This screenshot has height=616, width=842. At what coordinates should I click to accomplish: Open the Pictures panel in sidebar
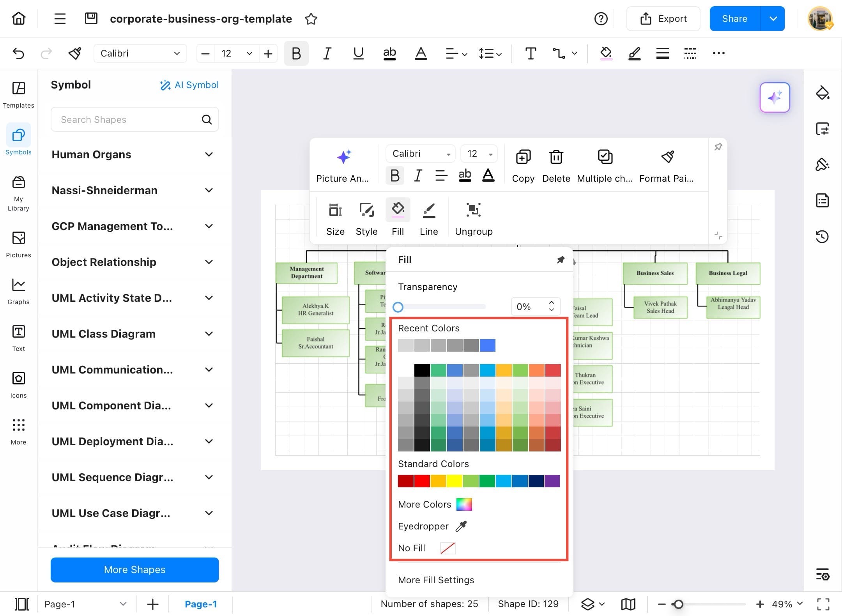pyautogui.click(x=18, y=244)
